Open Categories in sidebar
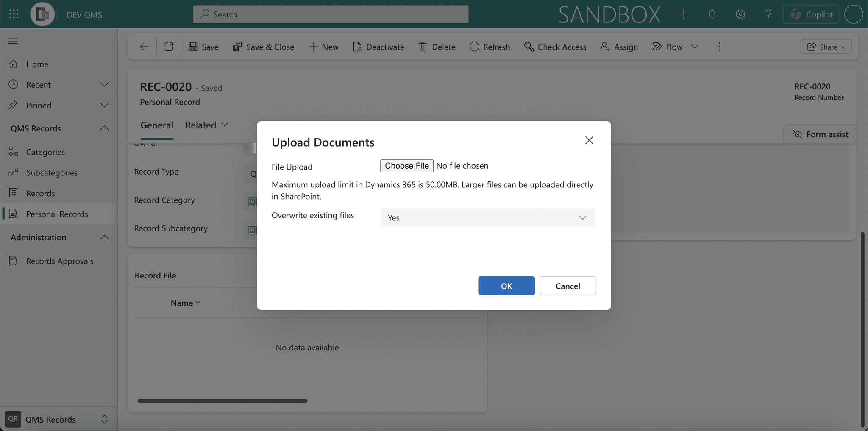 coord(59,152)
